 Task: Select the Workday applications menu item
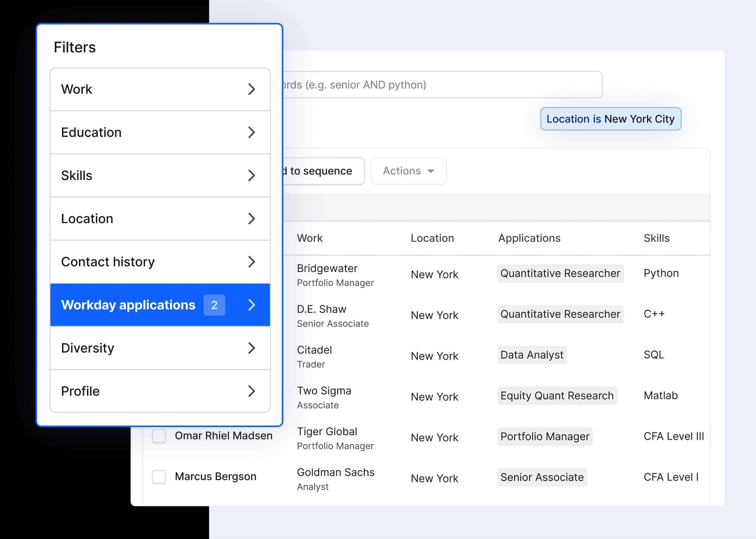[x=128, y=305]
